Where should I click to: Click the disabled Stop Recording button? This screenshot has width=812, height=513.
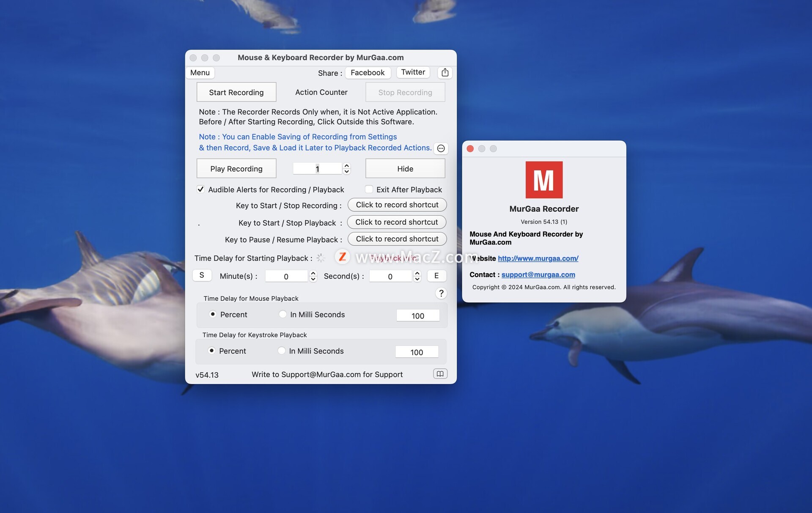(405, 92)
